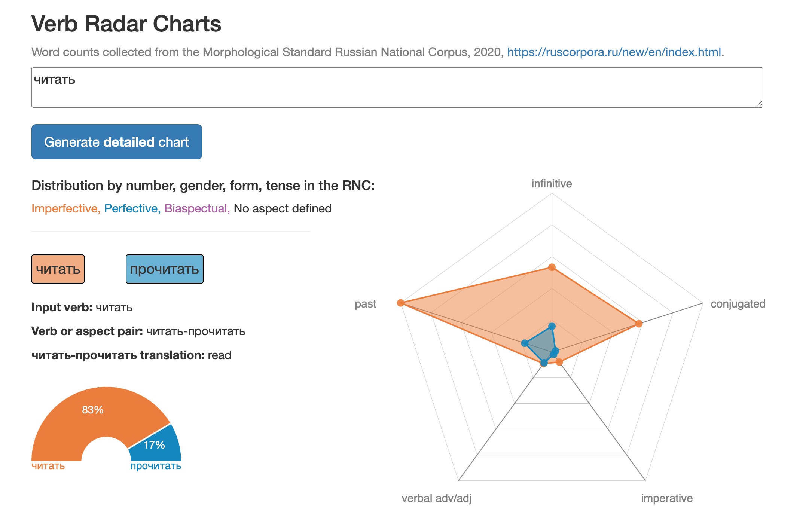Click the blue past data point
812x526 pixels.
525,343
